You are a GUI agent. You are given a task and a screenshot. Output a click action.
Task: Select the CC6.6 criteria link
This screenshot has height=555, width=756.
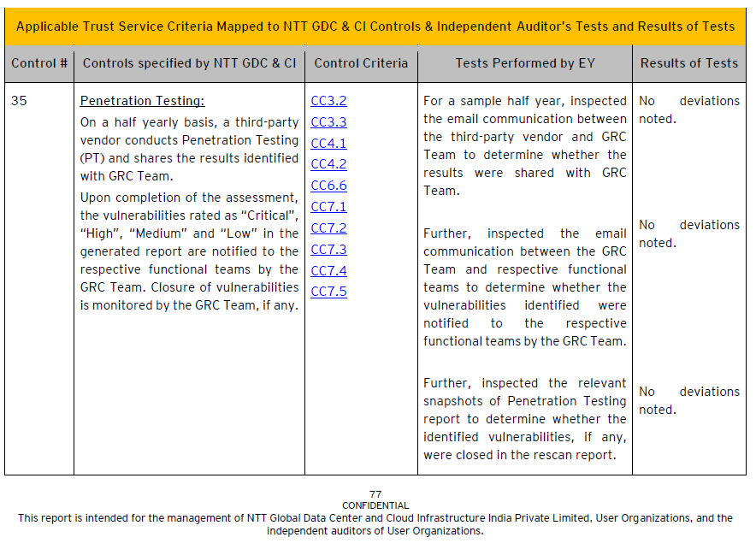(x=328, y=186)
